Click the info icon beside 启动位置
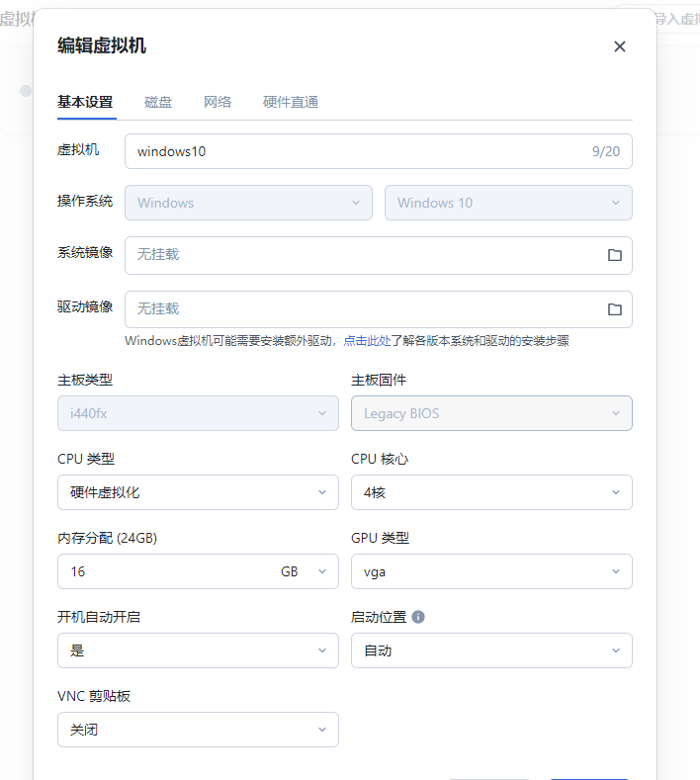The height and width of the screenshot is (780, 700). pos(418,617)
